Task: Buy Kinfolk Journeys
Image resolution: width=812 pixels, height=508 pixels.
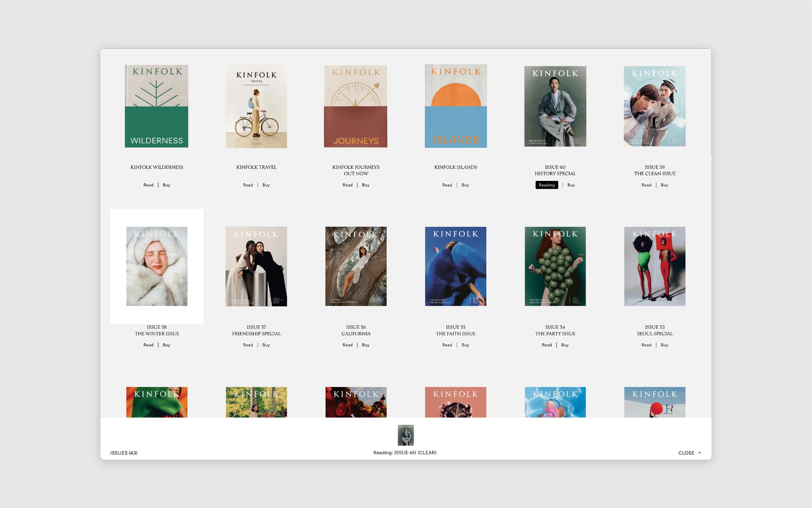Action: coord(366,185)
